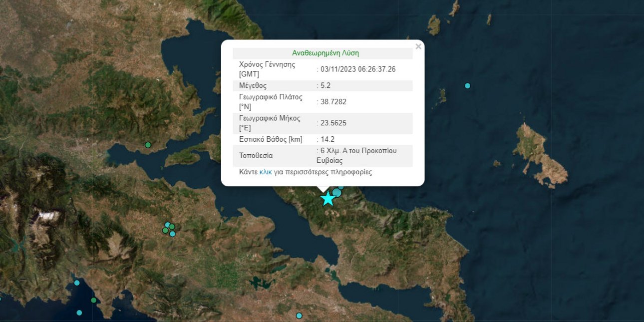
Task: Click the small green marker at the bottom-left coast
Action: 94,300
